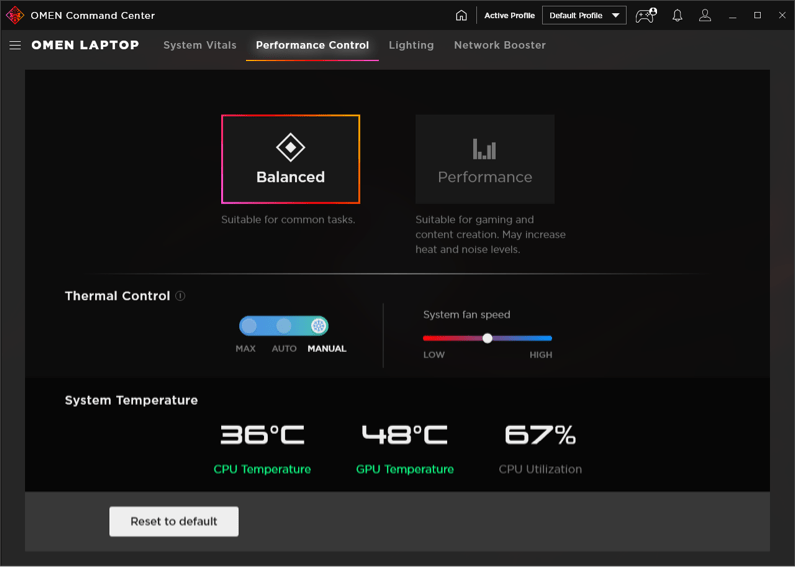Switch to the System Vitals tab
The image size is (795, 567).
coord(200,45)
